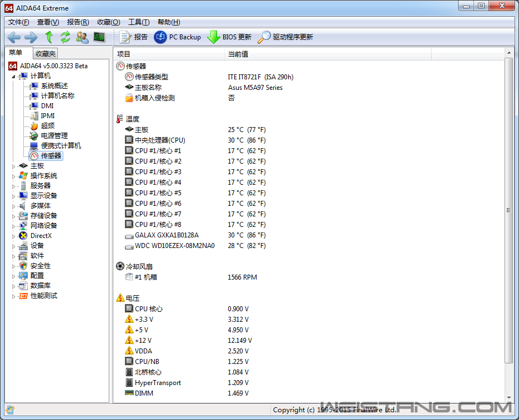Click the 软件 tree item

[37, 256]
